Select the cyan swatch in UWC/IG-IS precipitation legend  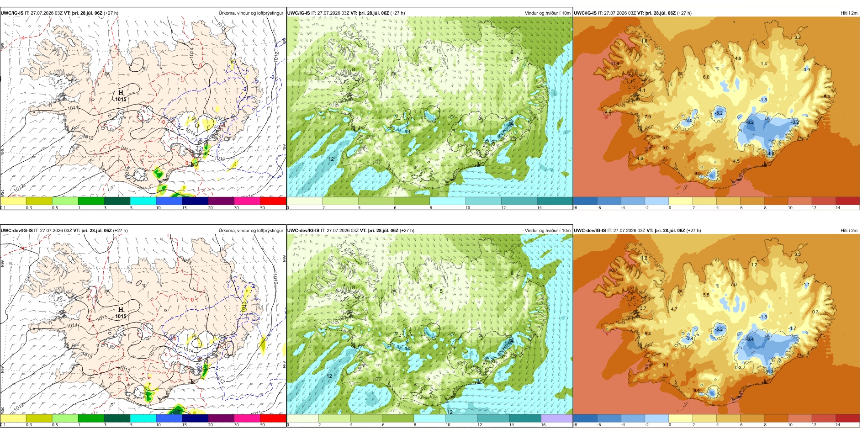(143, 201)
